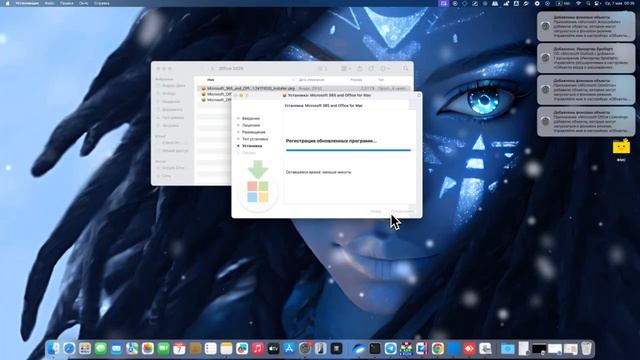Open the Справка menu
Image resolution: width=640 pixels, height=360 pixels.
pos(101,3)
